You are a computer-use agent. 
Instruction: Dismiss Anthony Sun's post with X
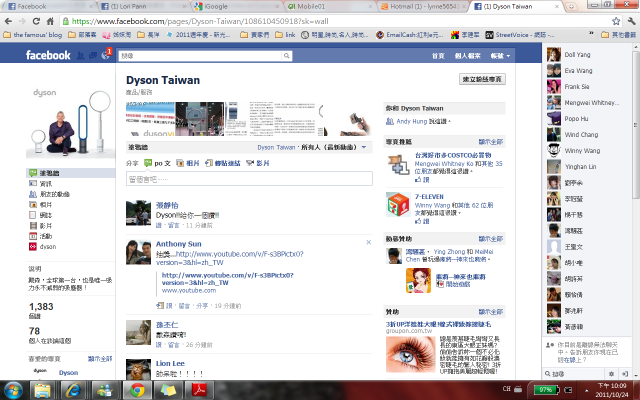coord(369,242)
